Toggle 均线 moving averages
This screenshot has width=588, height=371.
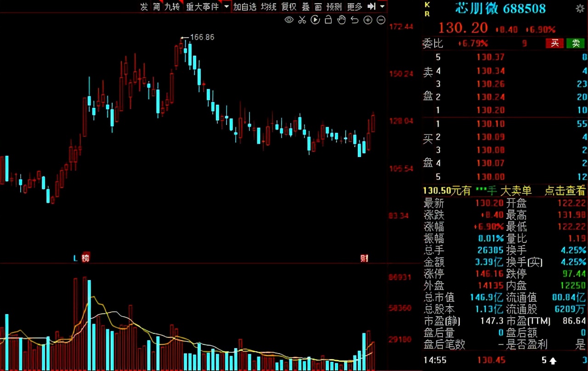(x=269, y=7)
